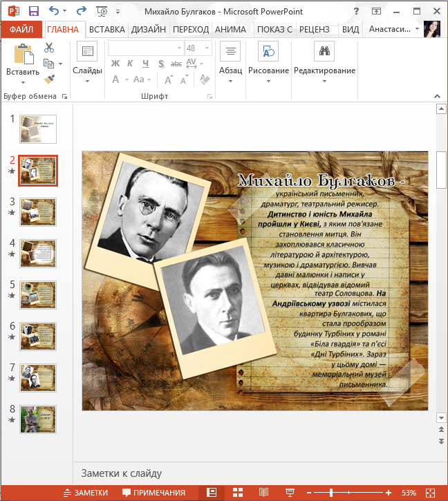448x501 pixels.
Task: Toggle the ПРИМЕЧАНИЯ comments pane
Action: pos(153,493)
